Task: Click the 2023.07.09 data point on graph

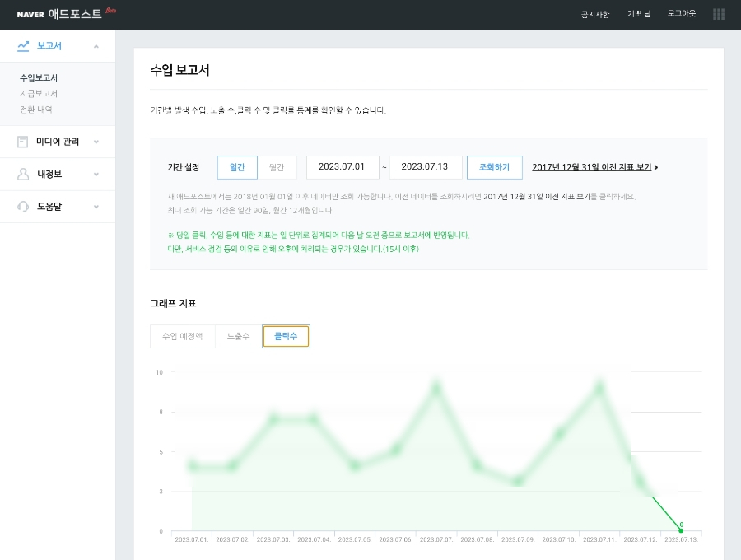Action: click(x=518, y=482)
